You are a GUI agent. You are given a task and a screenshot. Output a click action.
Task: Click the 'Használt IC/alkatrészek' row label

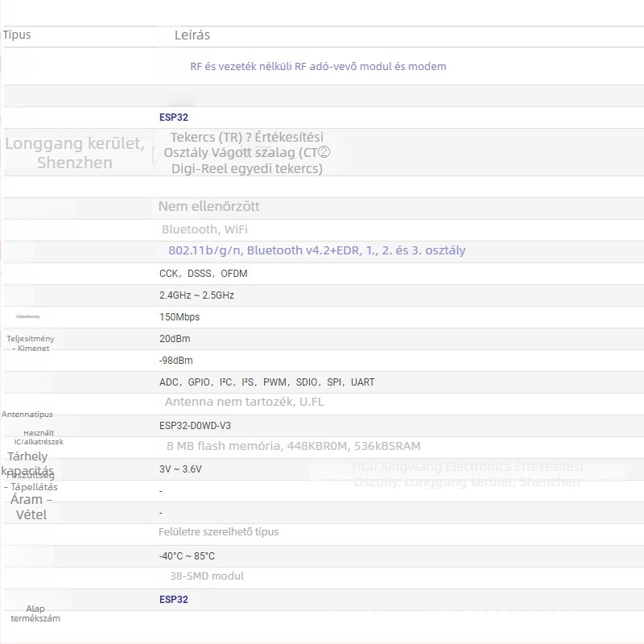click(39, 437)
